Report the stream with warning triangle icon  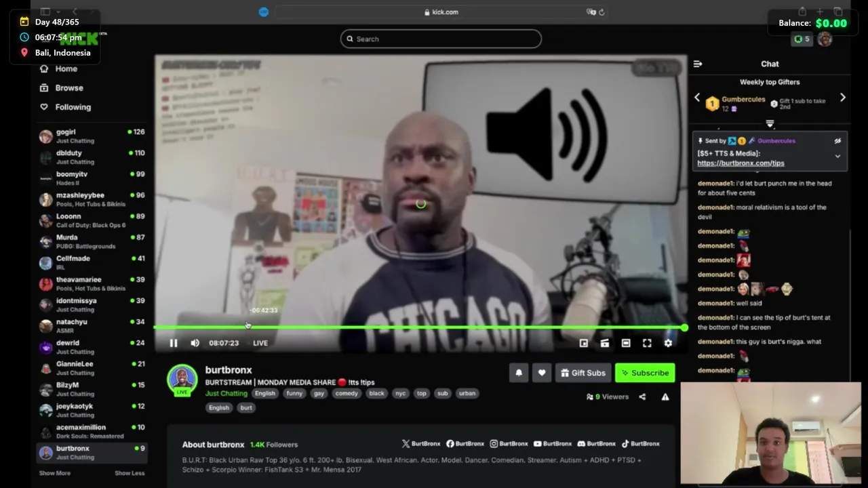pos(665,396)
